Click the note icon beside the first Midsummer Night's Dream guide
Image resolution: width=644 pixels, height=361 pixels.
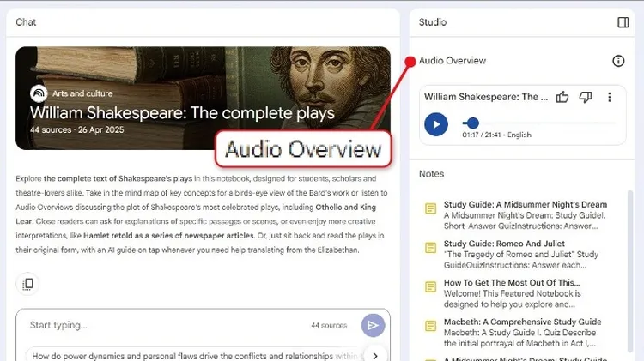[x=430, y=208]
